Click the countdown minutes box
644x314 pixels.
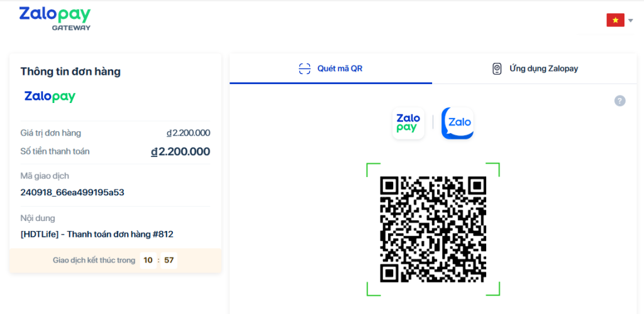(148, 260)
